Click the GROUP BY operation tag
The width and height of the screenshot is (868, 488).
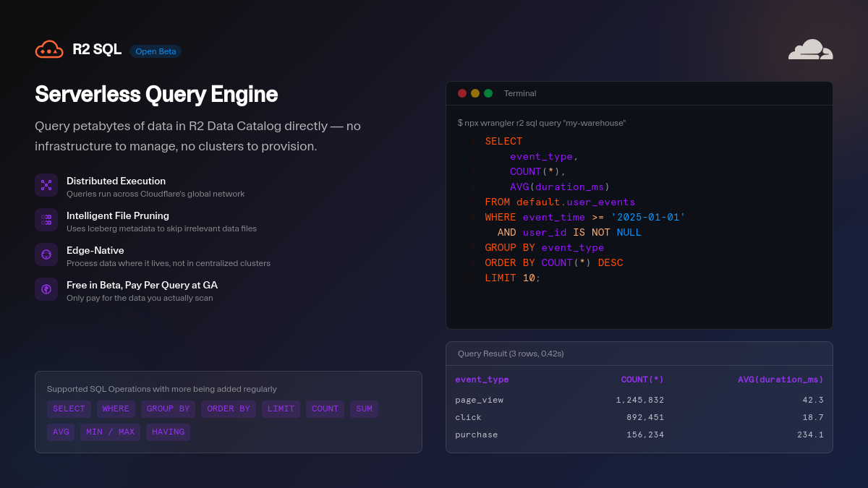pyautogui.click(x=168, y=409)
